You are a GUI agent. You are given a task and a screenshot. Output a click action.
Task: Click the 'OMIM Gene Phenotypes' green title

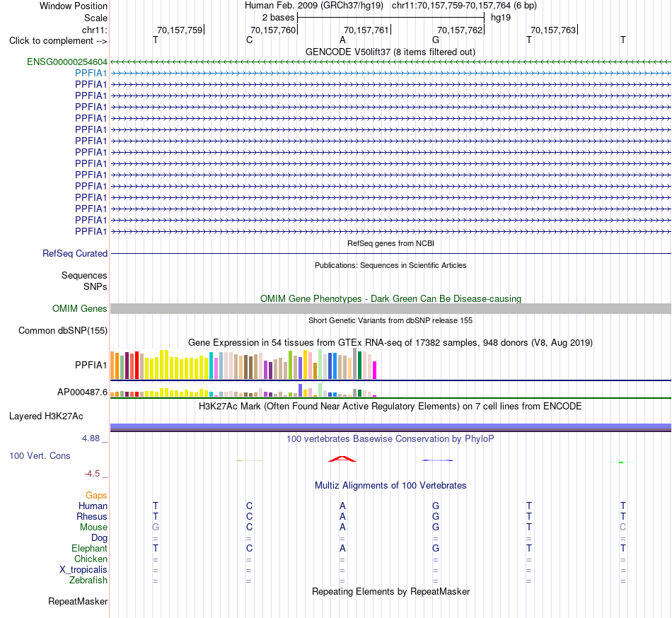pyautogui.click(x=390, y=298)
